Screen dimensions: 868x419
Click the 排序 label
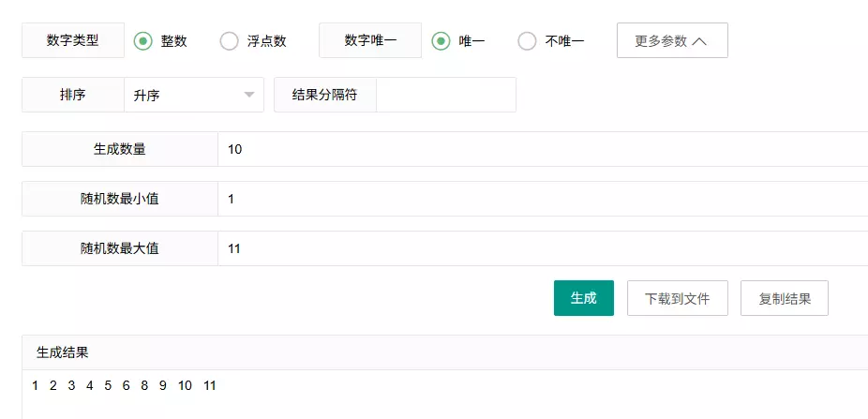coord(73,95)
